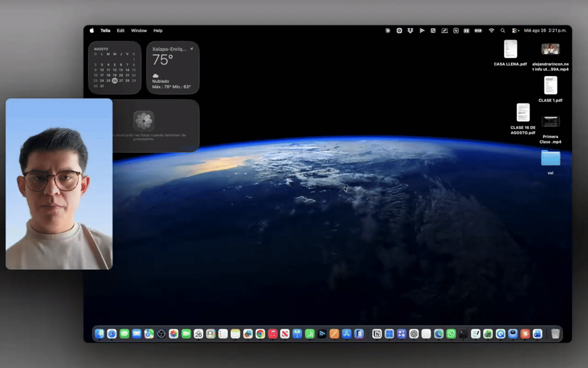Open the Edit menu
Viewport: 588px width, 368px height.
click(x=121, y=31)
